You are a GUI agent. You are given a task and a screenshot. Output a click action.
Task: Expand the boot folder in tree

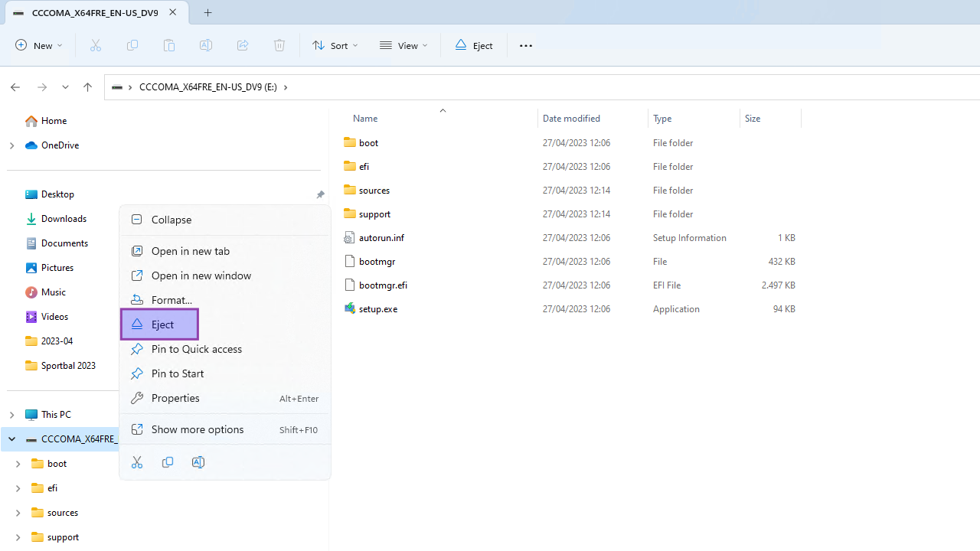pos(18,464)
